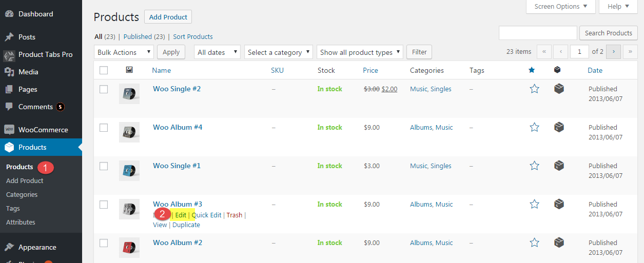
Task: Open the Bulk Actions dropdown
Action: click(124, 52)
